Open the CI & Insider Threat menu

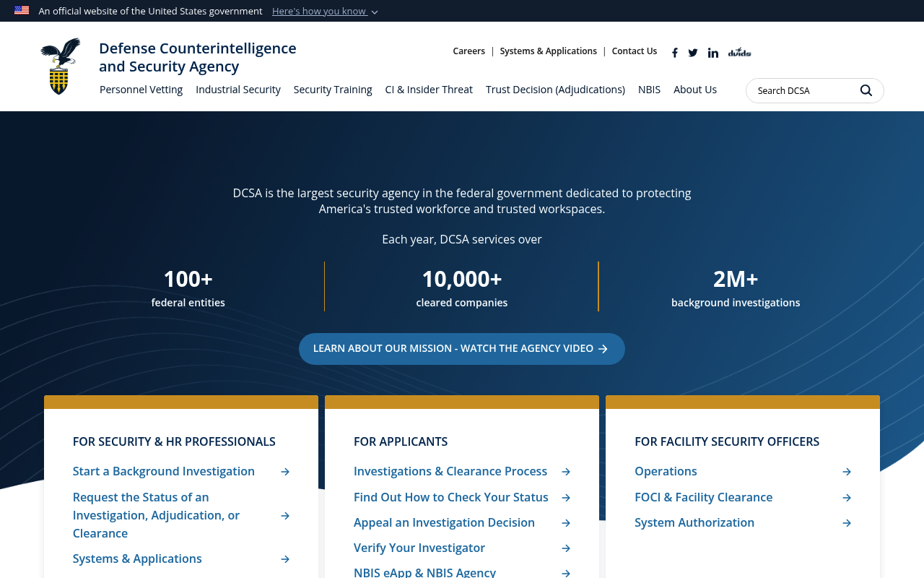[x=429, y=90]
